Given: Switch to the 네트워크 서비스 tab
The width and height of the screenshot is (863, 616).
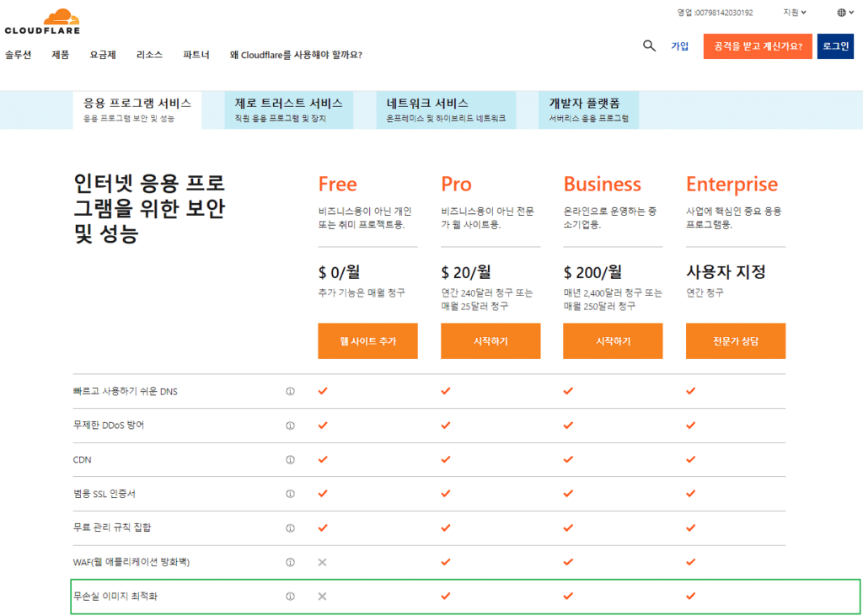Looking at the screenshot, I should coord(446,110).
